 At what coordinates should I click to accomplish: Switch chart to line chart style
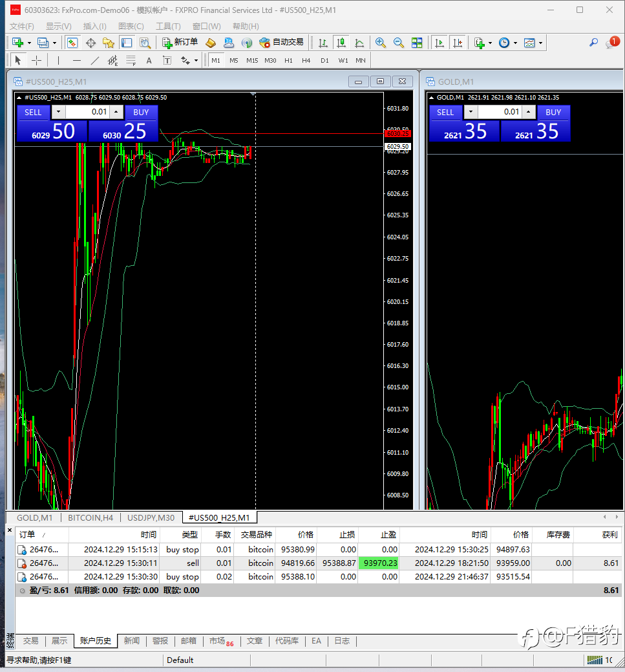[359, 43]
